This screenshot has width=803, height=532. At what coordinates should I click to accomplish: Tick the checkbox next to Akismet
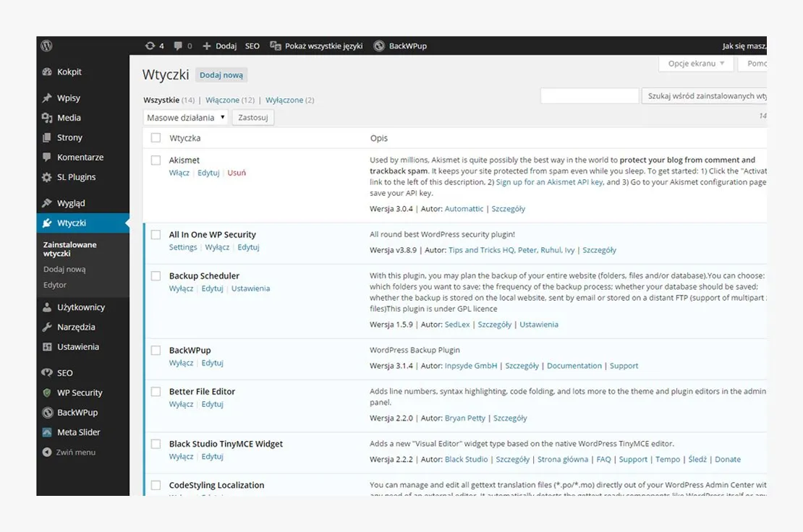(x=156, y=160)
